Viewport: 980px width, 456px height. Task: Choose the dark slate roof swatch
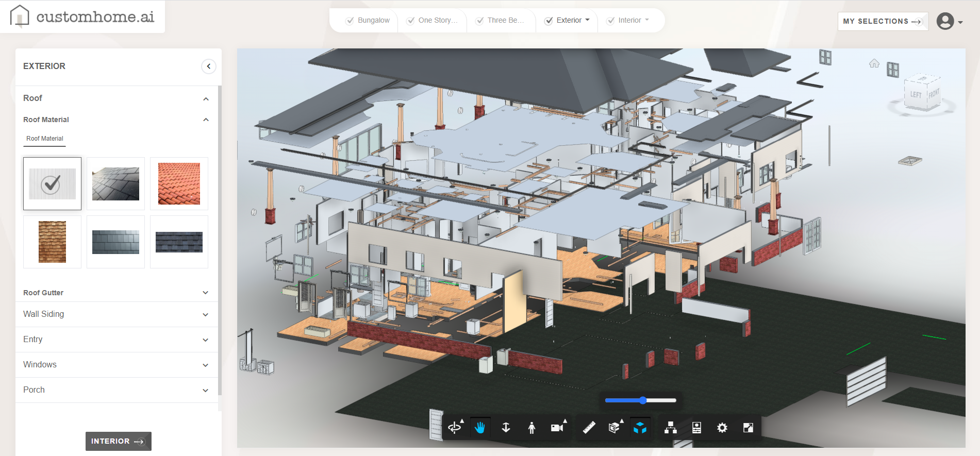[115, 183]
